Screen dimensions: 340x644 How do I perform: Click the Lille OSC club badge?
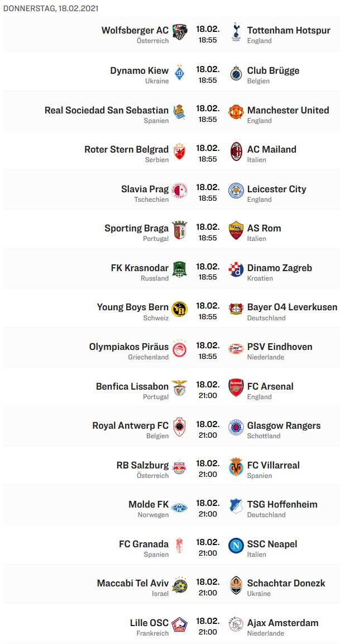click(179, 624)
